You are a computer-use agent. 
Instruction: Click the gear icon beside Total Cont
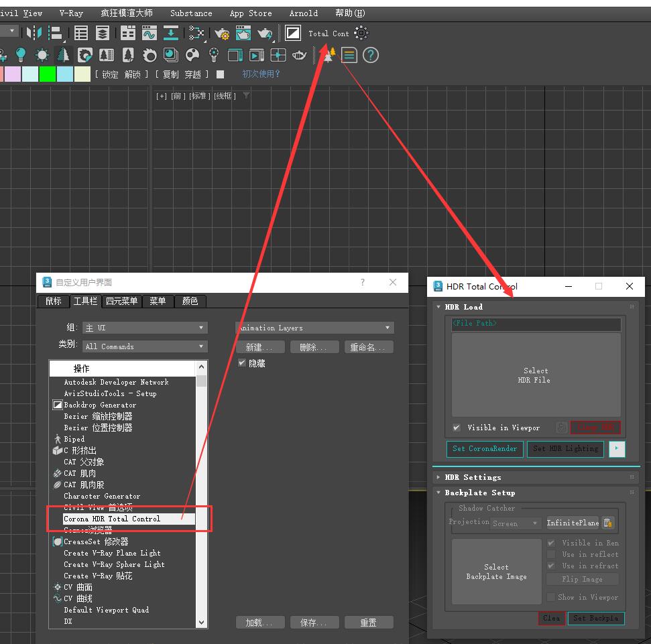[x=361, y=33]
